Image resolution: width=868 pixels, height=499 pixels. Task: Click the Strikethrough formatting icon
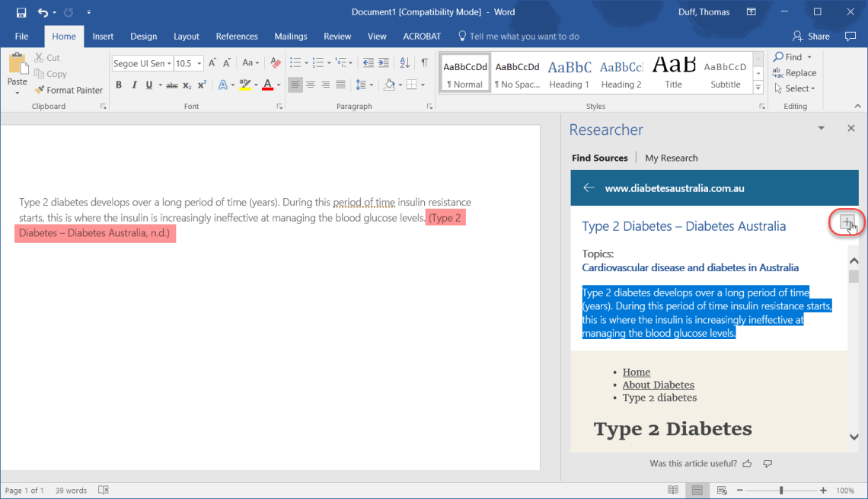[x=171, y=85]
